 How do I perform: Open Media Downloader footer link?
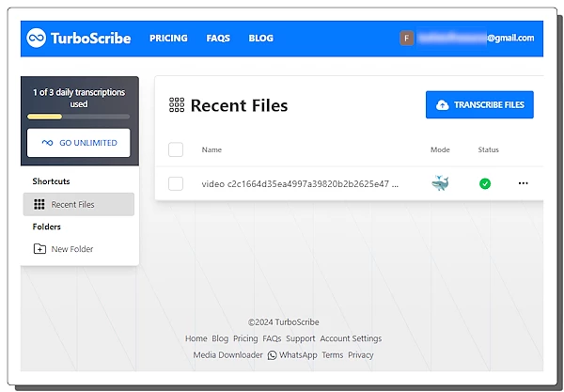pos(228,355)
